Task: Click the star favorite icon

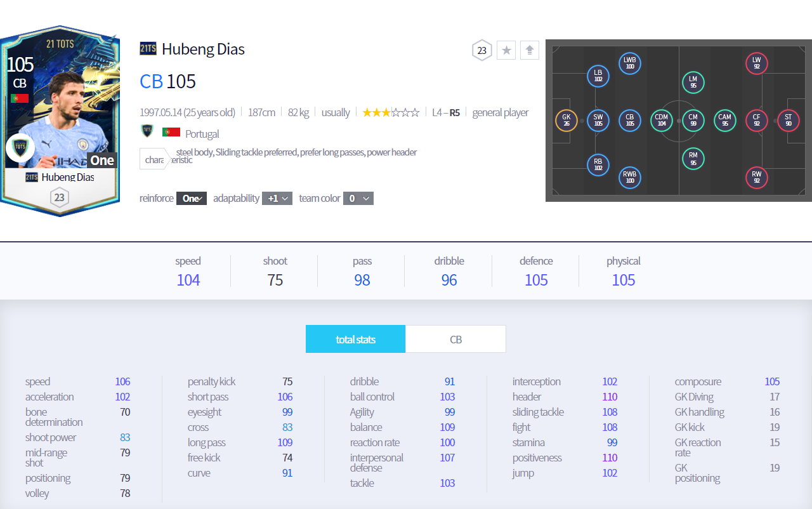Action: tap(506, 50)
